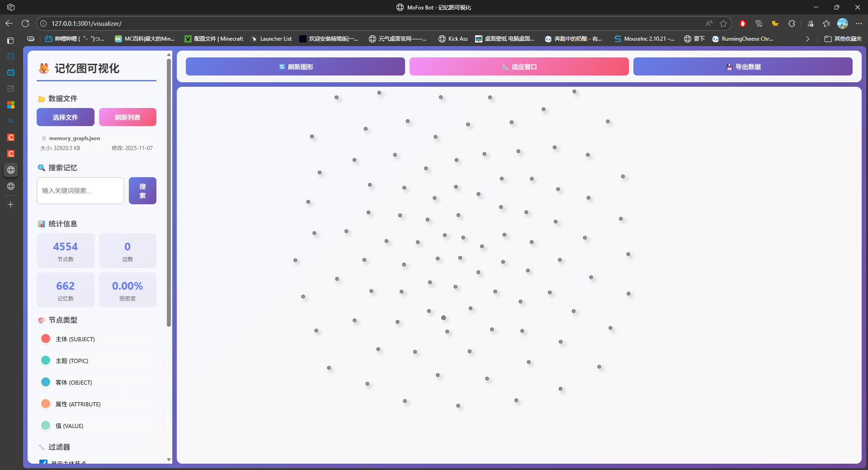
Task: Open the Launcher List bookmark
Action: tap(271, 39)
